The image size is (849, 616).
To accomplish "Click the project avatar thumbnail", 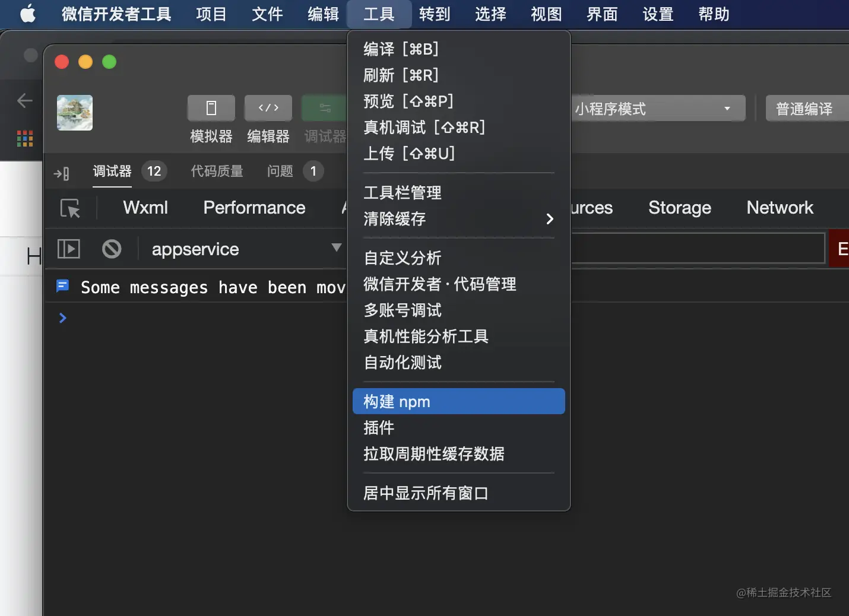I will 75,113.
